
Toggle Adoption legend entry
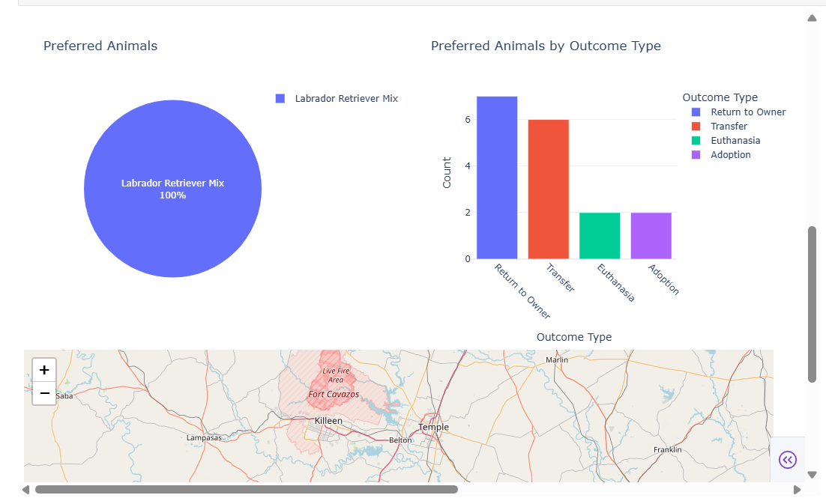tap(721, 155)
